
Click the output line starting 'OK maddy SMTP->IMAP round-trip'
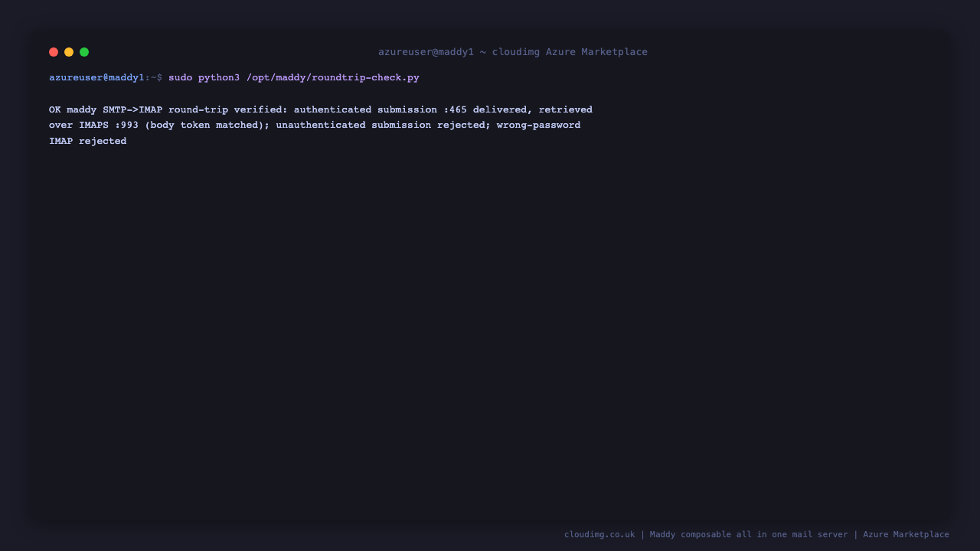(x=321, y=109)
